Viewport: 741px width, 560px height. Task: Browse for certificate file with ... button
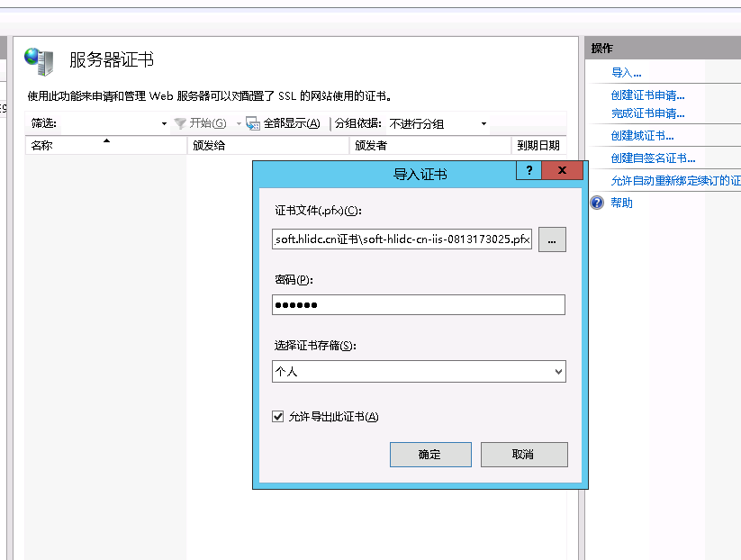pos(552,239)
